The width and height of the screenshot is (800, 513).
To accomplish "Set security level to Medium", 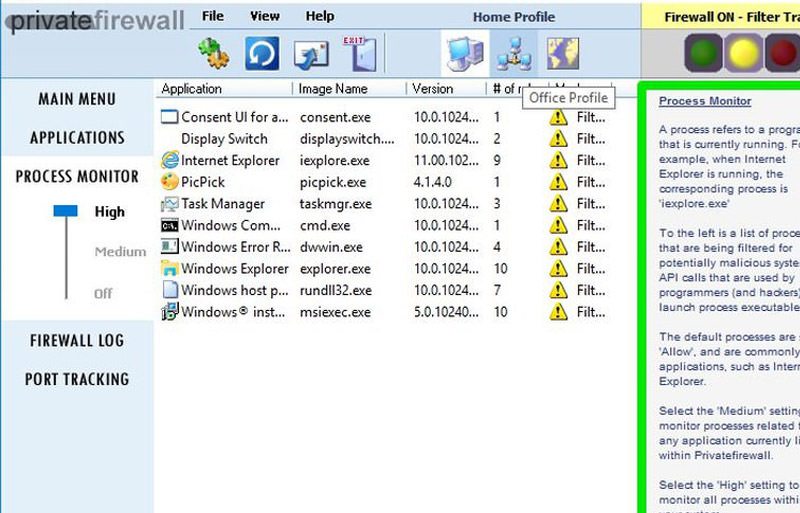I will [x=120, y=252].
